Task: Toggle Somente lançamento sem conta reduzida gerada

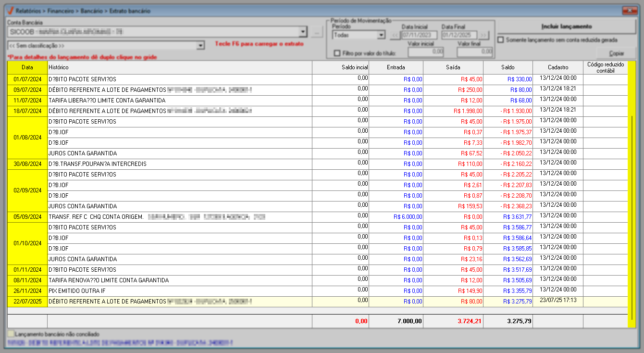Action: click(501, 40)
